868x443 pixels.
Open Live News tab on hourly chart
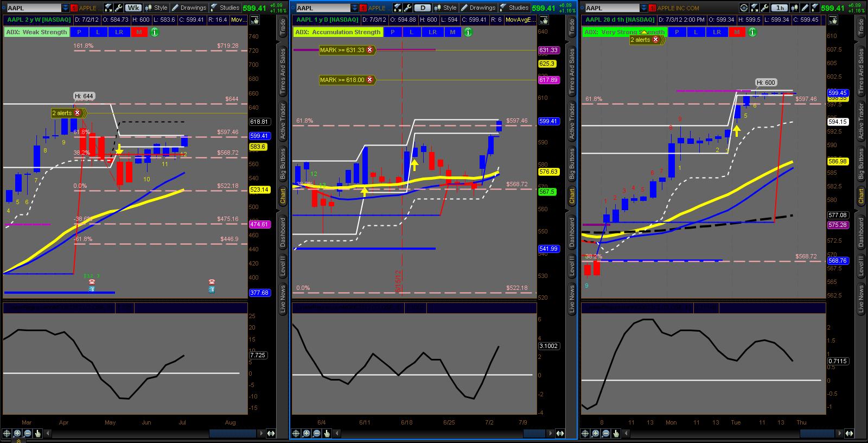click(861, 299)
